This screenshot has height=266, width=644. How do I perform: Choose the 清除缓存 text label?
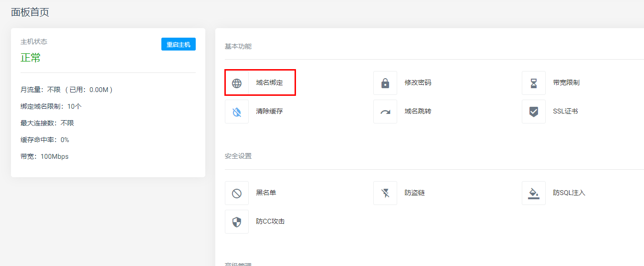[269, 111]
